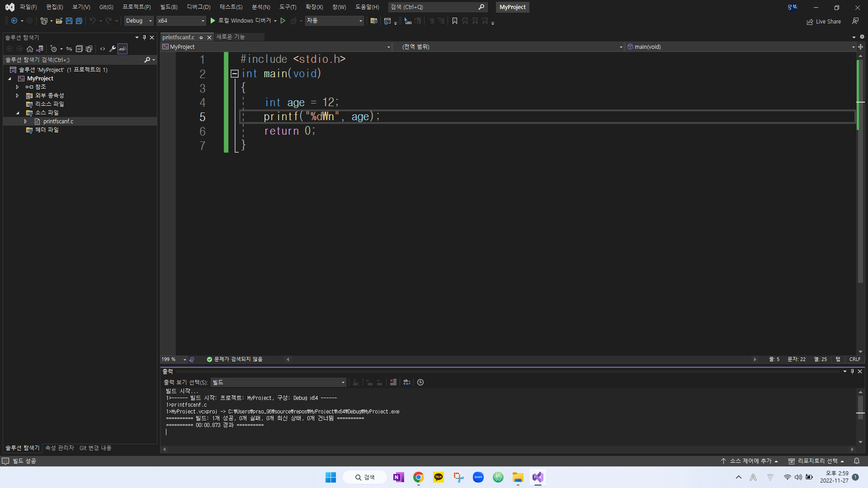Toggle pin on the printfscanf.c tab

click(201, 38)
